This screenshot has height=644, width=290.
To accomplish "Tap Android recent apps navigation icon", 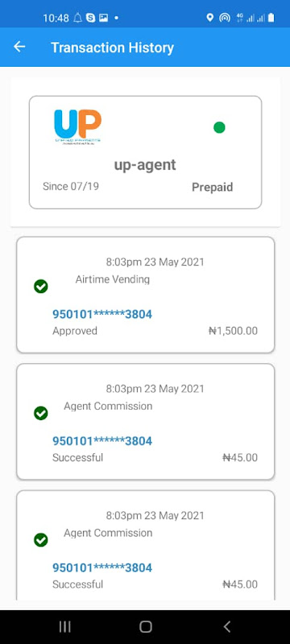I will click(65, 626).
